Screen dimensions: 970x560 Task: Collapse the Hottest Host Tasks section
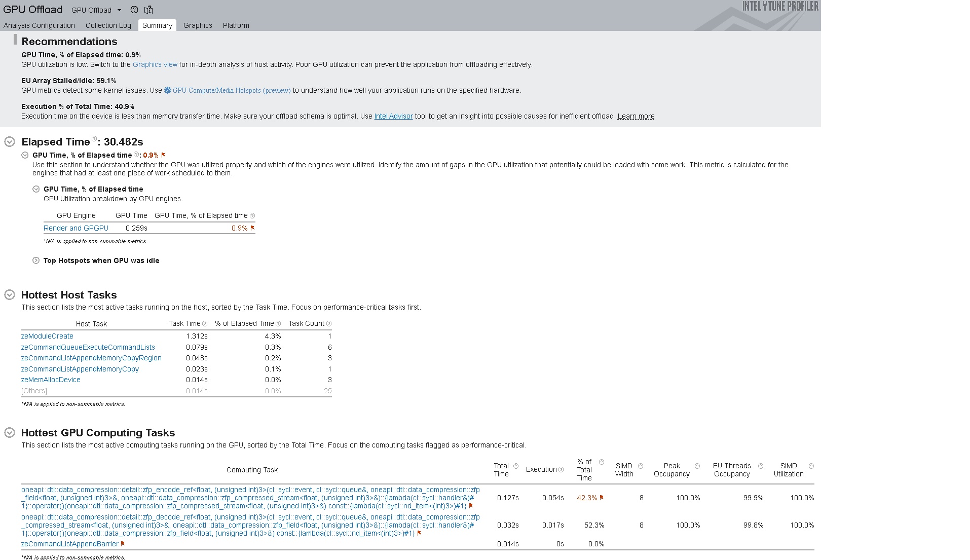(10, 295)
